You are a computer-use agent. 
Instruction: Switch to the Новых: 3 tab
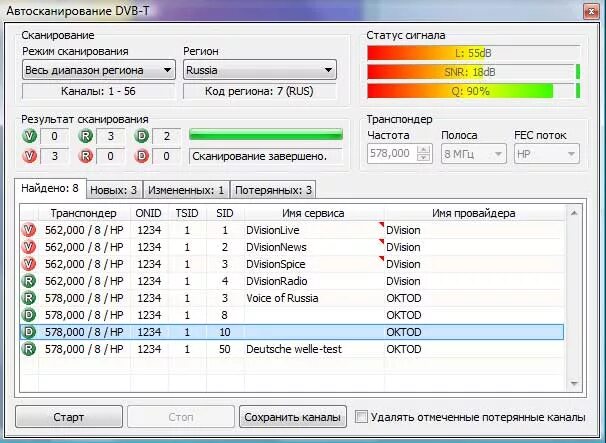click(x=114, y=190)
